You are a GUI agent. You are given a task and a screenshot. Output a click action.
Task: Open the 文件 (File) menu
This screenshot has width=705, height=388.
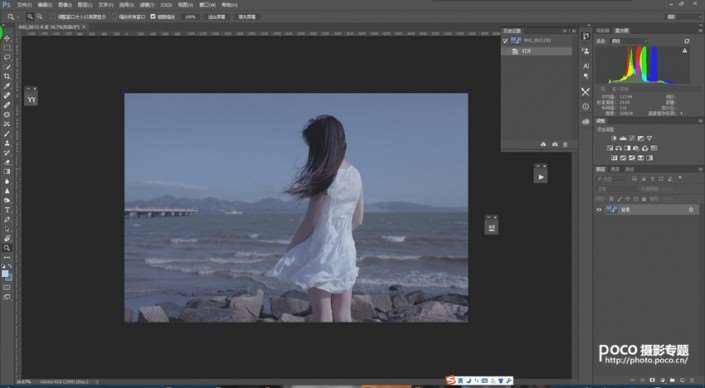[24, 5]
